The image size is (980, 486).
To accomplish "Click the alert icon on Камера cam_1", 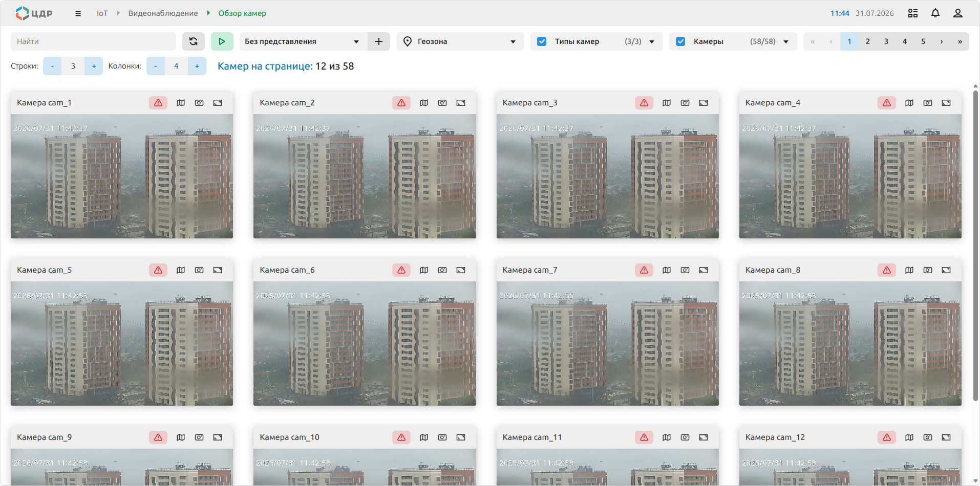I will pos(158,103).
